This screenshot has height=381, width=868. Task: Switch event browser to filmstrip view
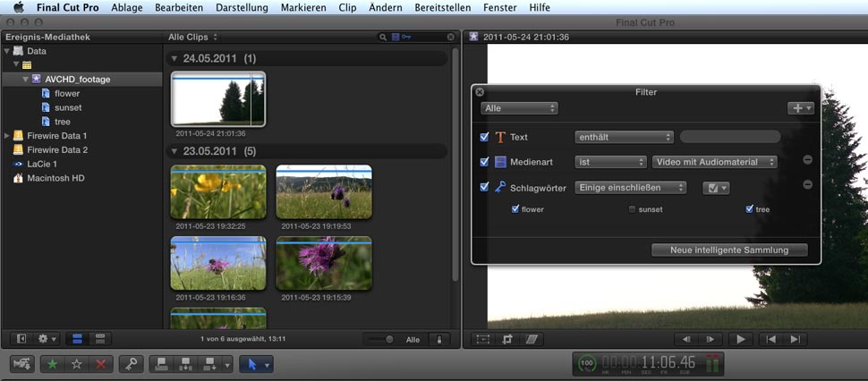tap(77, 339)
